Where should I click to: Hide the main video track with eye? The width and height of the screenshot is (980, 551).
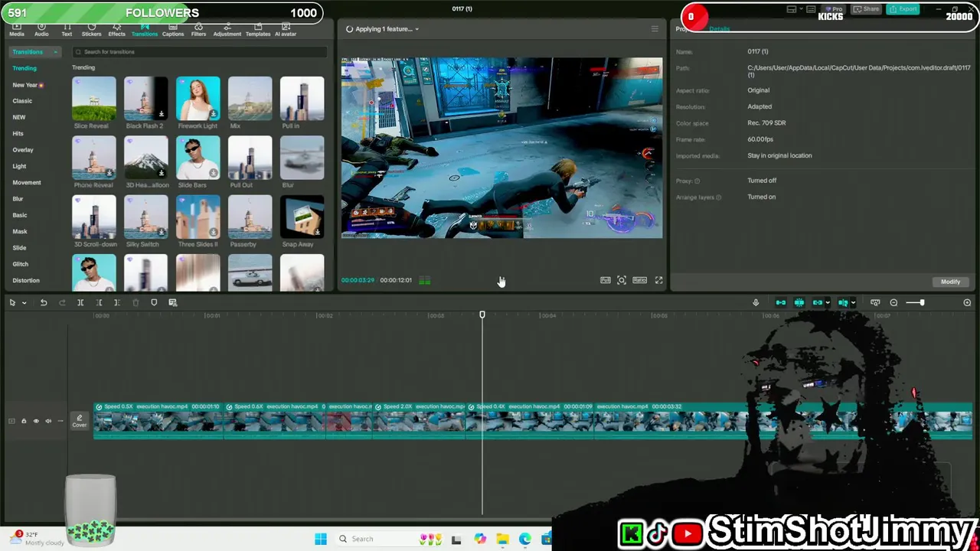pyautogui.click(x=36, y=421)
